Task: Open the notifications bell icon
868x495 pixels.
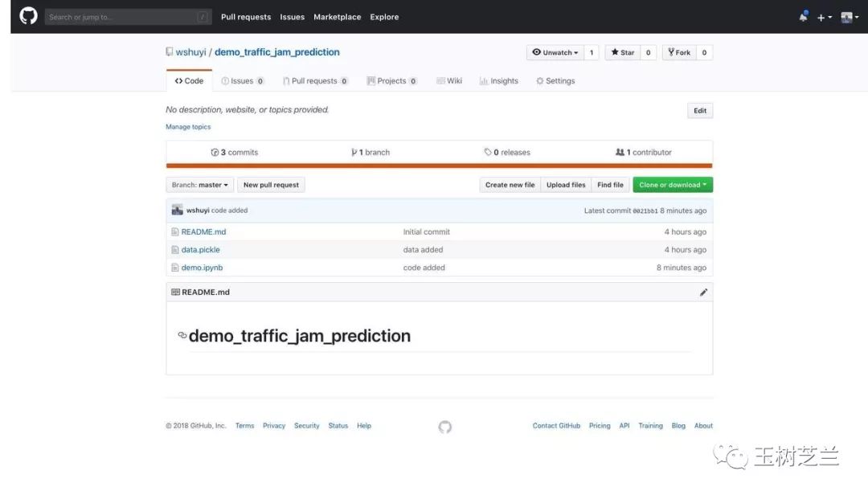Action: pos(803,17)
